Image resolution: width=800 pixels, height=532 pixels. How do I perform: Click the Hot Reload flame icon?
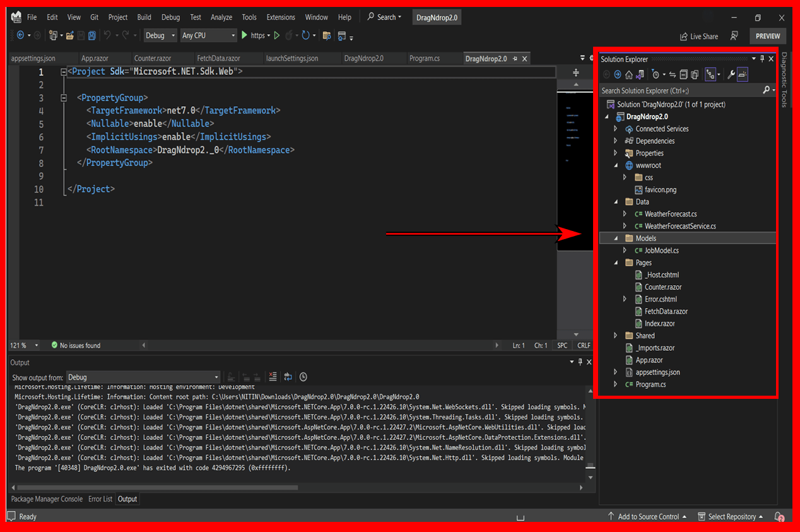[289, 35]
